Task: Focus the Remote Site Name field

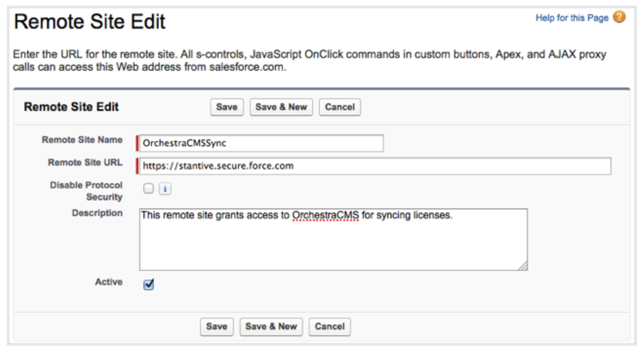Action: tap(261, 143)
